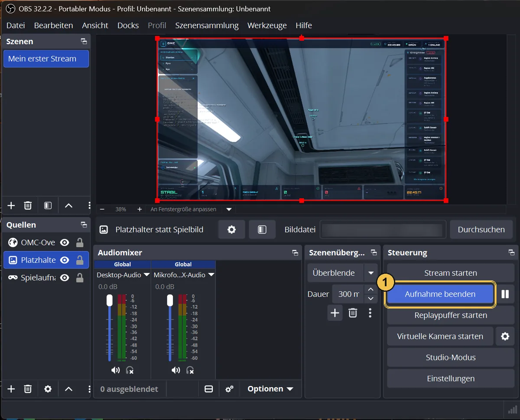This screenshot has height=420, width=520.
Task: Add a transition with the Szenenübergänge plus icon
Action: (x=335, y=313)
